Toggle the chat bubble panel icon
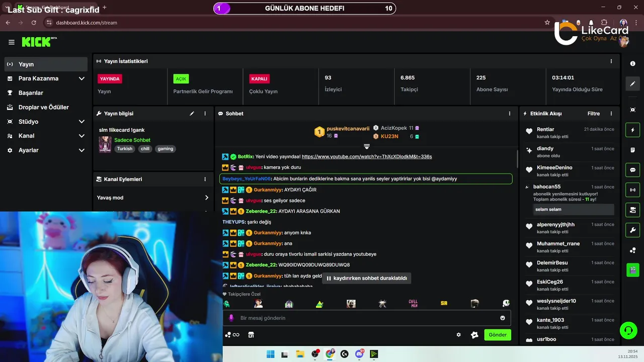 coord(632,170)
